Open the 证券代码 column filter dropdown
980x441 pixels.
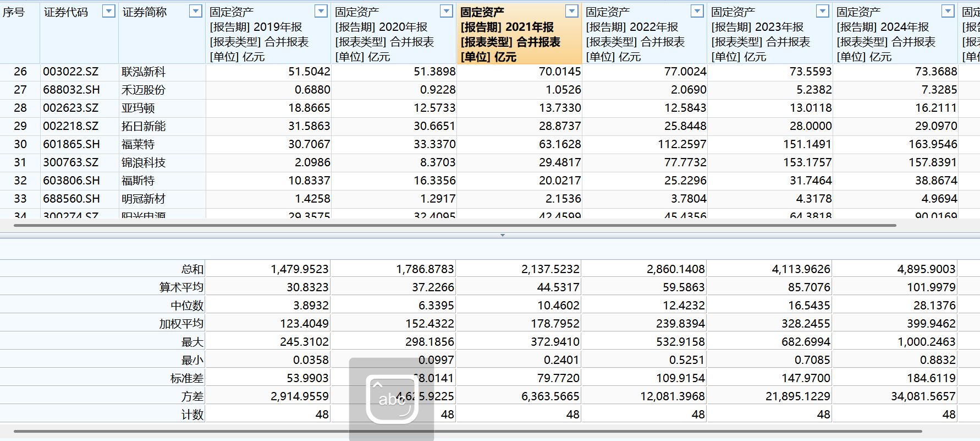[x=109, y=12]
